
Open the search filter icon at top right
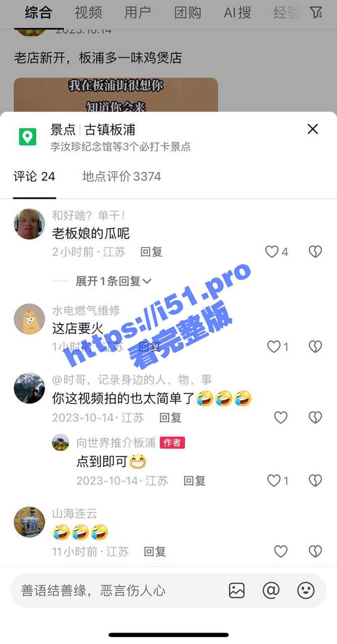coord(316,12)
